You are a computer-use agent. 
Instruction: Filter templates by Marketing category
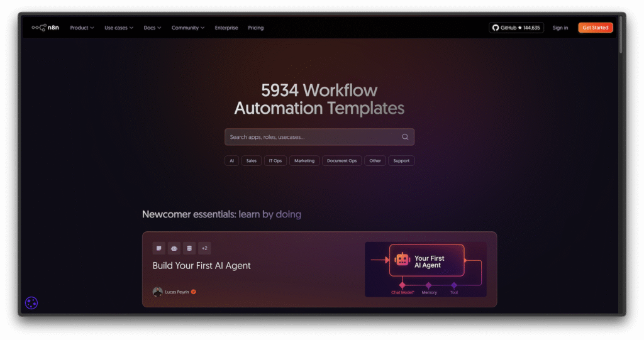[304, 161]
